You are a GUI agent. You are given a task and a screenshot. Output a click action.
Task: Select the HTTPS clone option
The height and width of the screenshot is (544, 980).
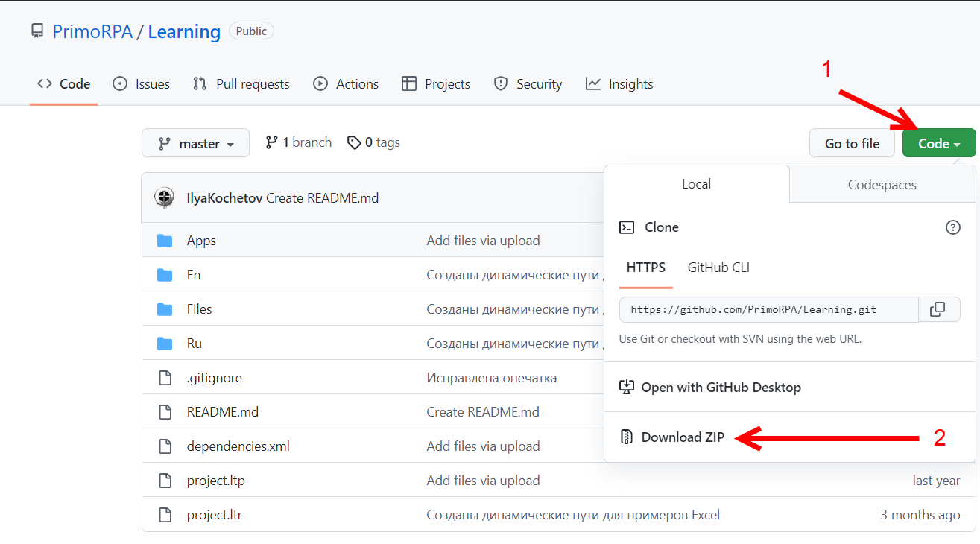click(646, 268)
